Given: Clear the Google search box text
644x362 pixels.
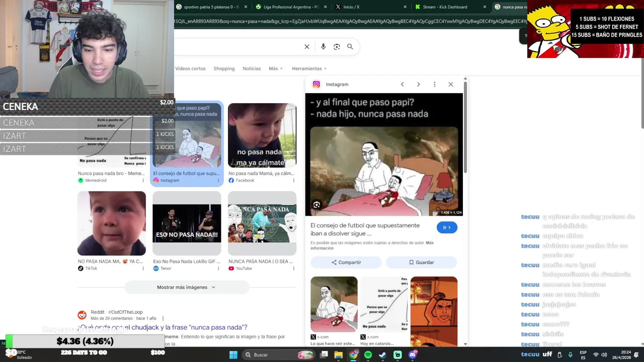Looking at the screenshot, I should (307, 47).
